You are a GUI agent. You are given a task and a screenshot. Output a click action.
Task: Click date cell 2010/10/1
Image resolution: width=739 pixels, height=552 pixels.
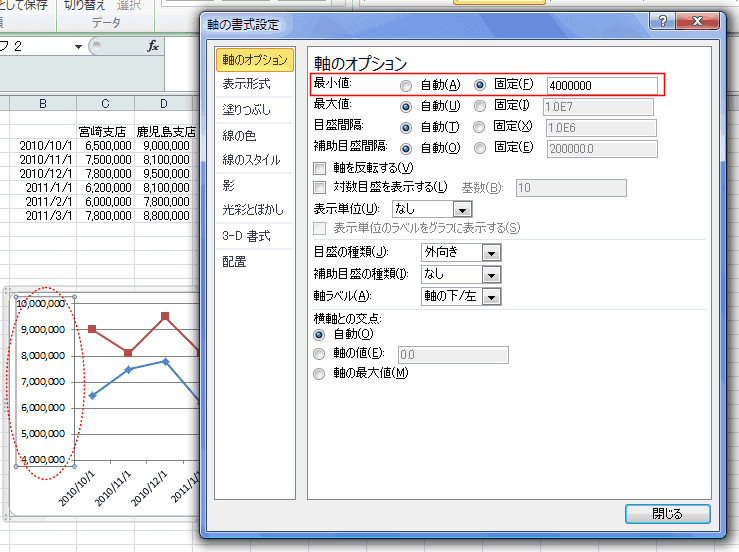[43, 146]
